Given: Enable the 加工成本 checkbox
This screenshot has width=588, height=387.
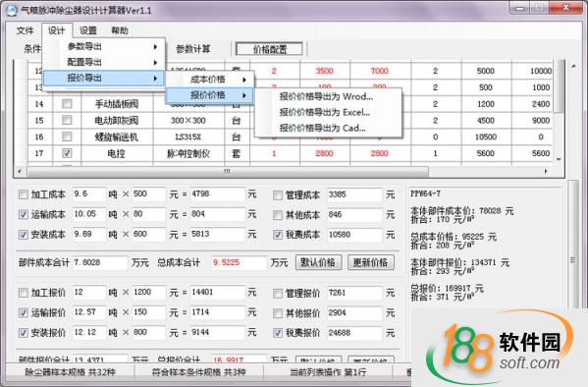Looking at the screenshot, I should tap(24, 194).
